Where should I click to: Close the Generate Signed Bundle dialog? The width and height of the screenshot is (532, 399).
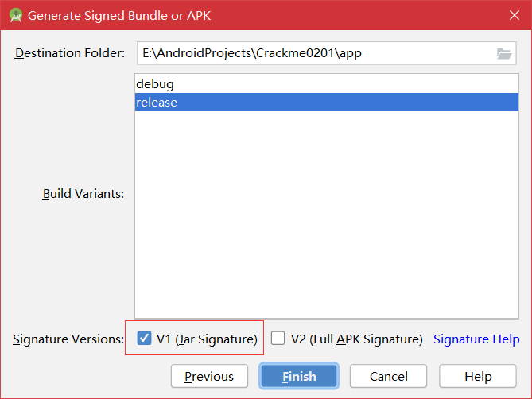coord(513,15)
